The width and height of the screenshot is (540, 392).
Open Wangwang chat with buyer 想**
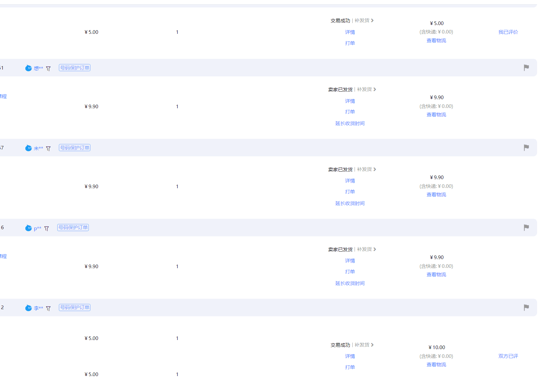tap(29, 68)
